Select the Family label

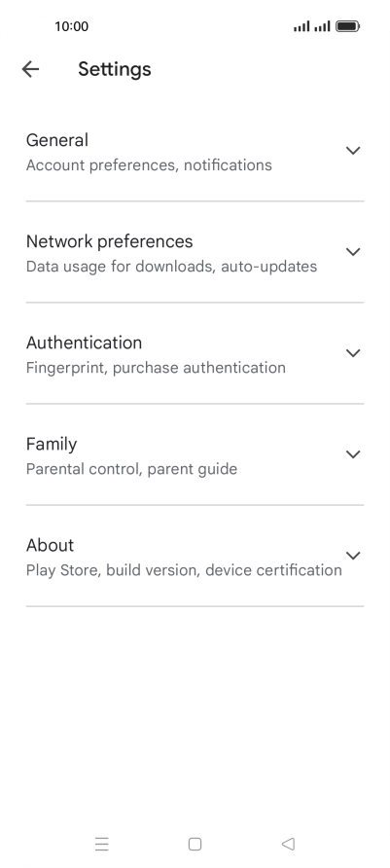click(52, 444)
